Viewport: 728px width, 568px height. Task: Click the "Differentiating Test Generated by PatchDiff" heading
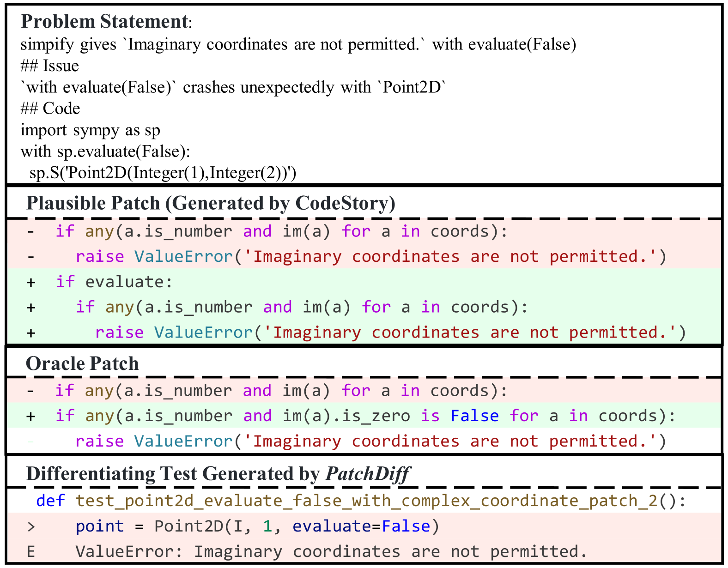218,474
